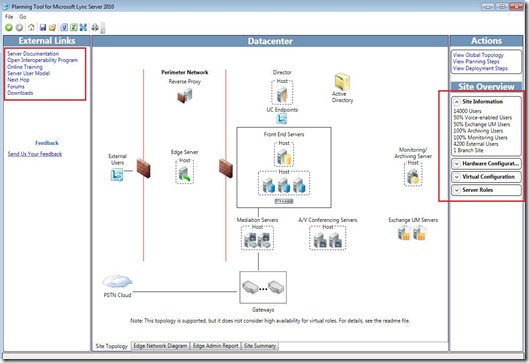
Task: Open the Downloads link
Action: coord(20,93)
